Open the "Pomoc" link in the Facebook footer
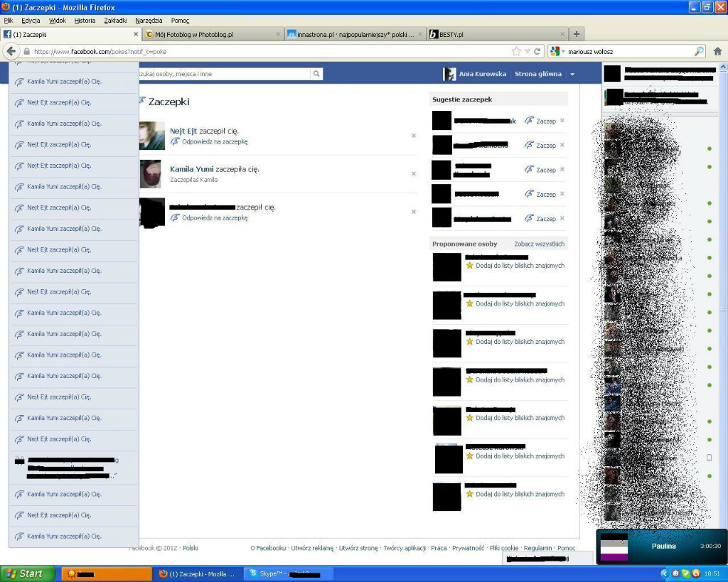The width and height of the screenshot is (728, 582). point(567,548)
